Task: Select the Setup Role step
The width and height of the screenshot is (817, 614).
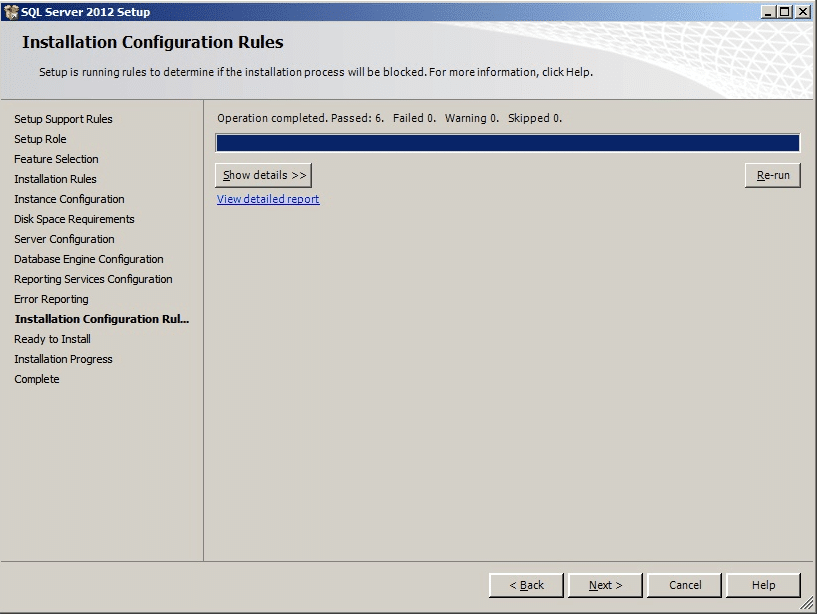Action: (x=41, y=139)
